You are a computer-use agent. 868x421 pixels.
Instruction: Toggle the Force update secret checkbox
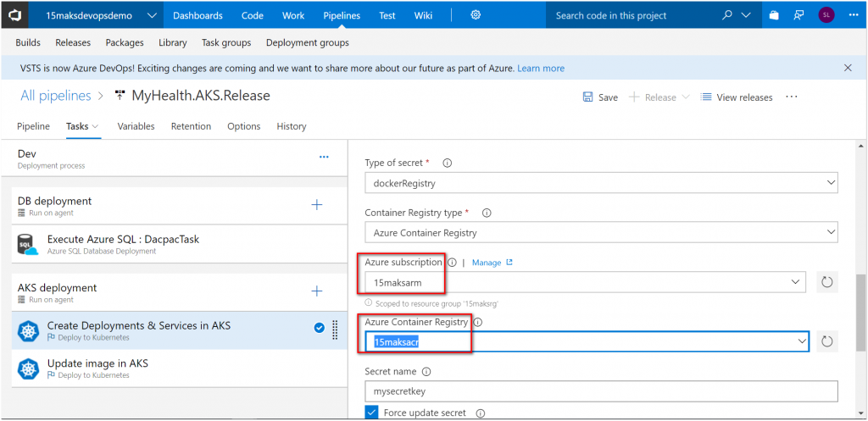[x=371, y=413]
